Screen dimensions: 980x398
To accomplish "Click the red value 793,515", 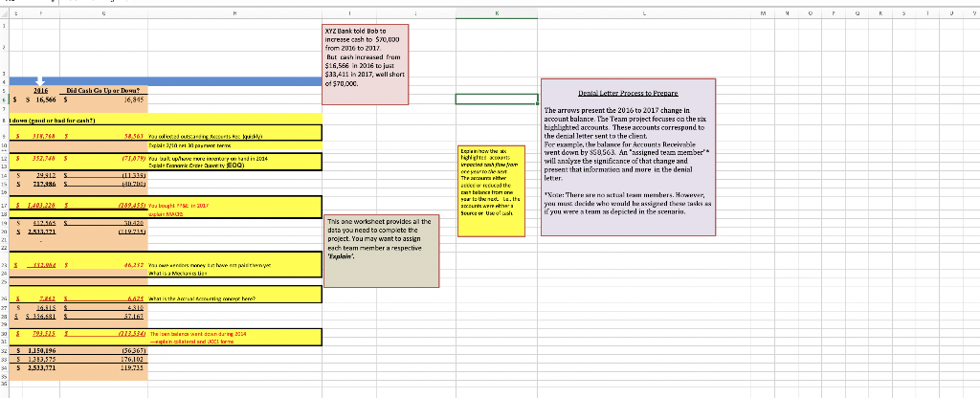I will tap(44, 334).
